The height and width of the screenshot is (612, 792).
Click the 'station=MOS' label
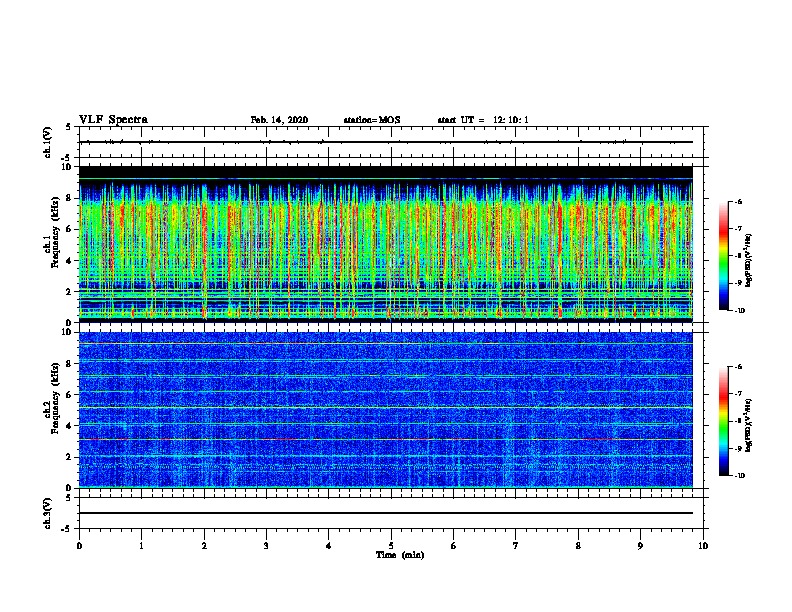372,120
